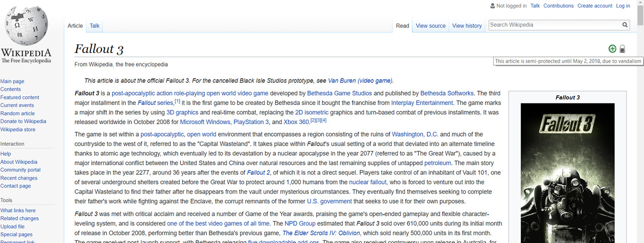Click the green good article plus icon
This screenshot has width=644, height=243.
[x=612, y=49]
